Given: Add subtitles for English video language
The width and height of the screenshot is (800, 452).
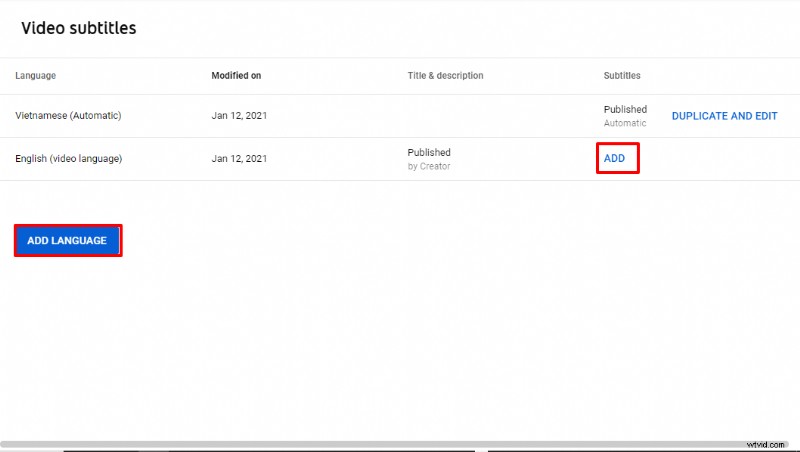Looking at the screenshot, I should coord(614,158).
